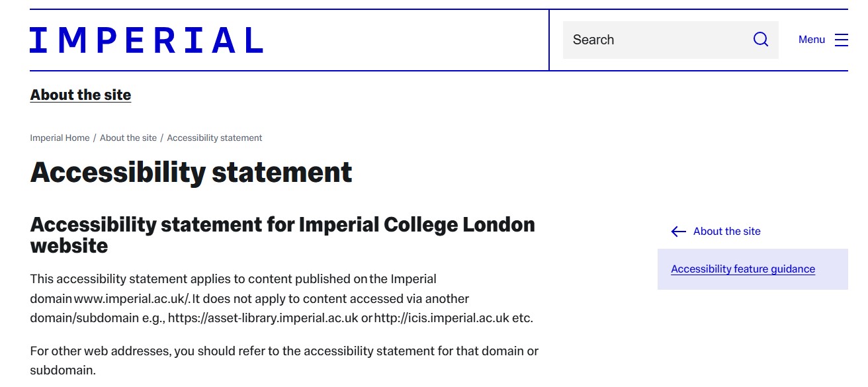
Task: Click Accessibility statement in the breadcrumb trail
Action: point(214,138)
